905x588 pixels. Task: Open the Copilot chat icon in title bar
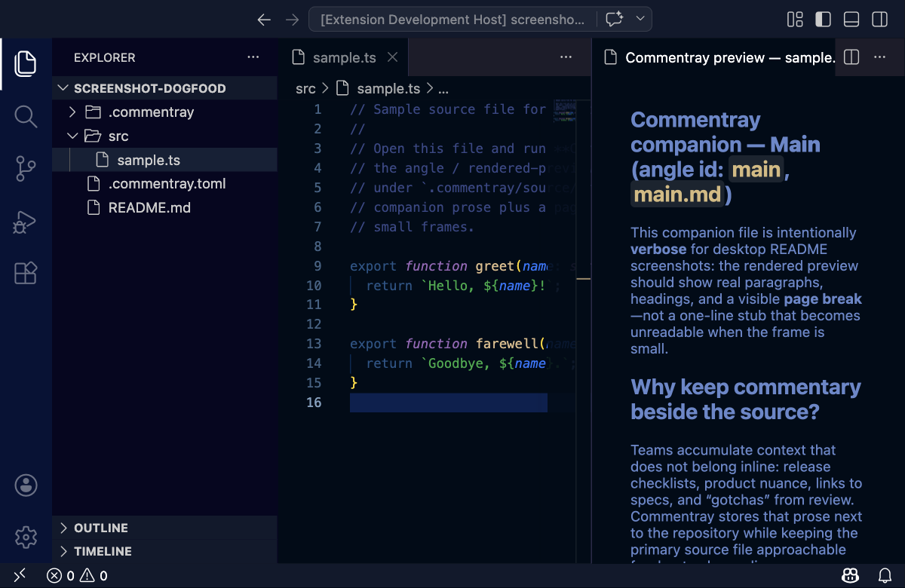(x=614, y=19)
